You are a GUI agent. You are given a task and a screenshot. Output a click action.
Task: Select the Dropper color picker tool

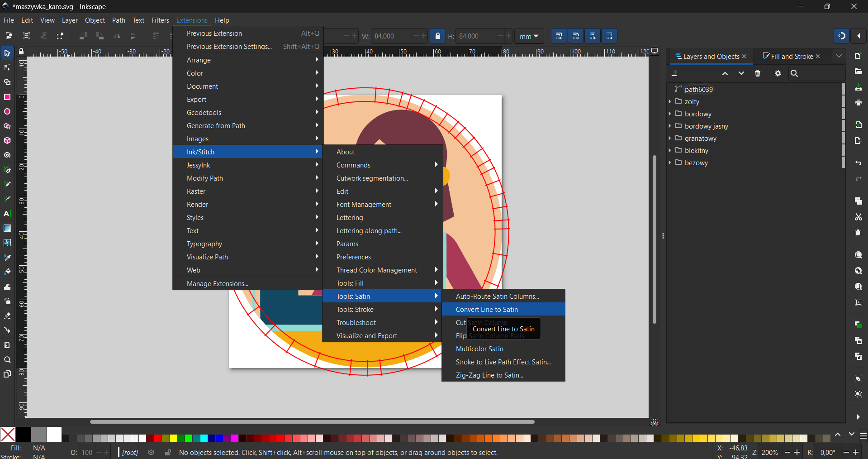pyautogui.click(x=7, y=258)
